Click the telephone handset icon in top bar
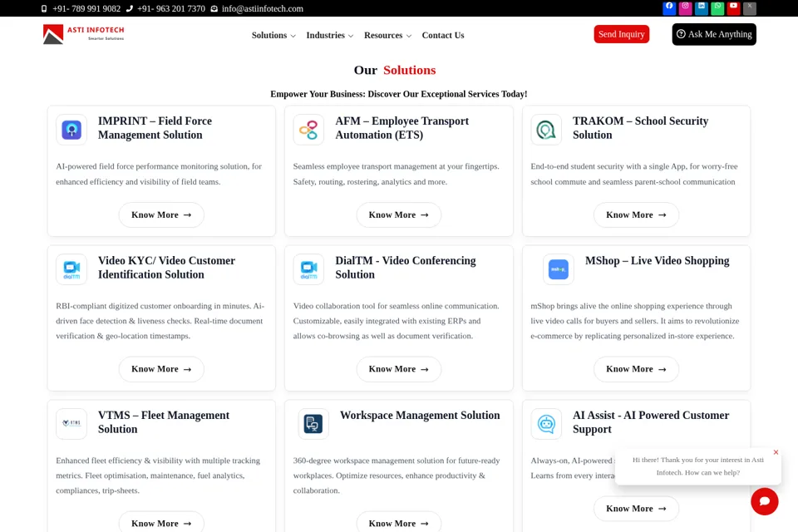Viewport: 798px width, 532px height. tap(130, 8)
